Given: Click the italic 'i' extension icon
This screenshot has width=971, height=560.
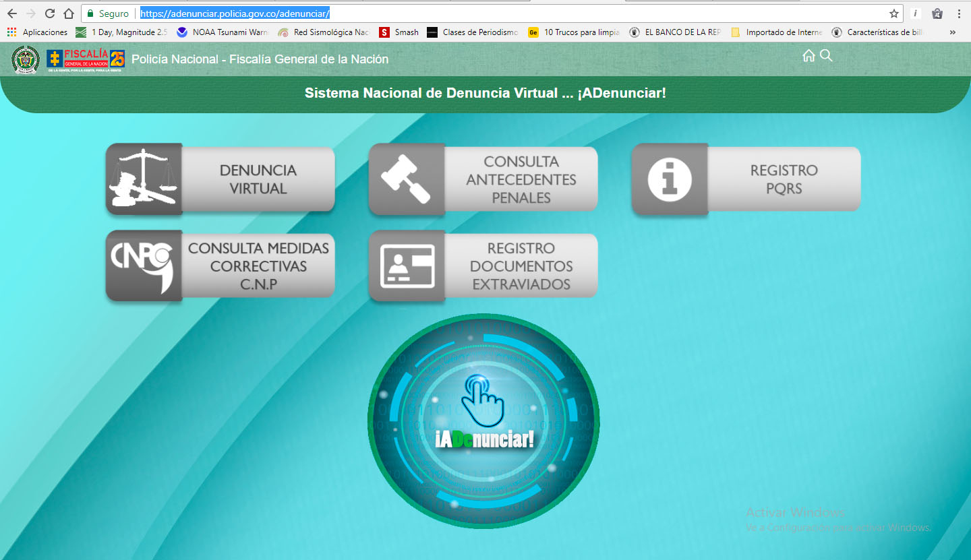Looking at the screenshot, I should point(915,13).
